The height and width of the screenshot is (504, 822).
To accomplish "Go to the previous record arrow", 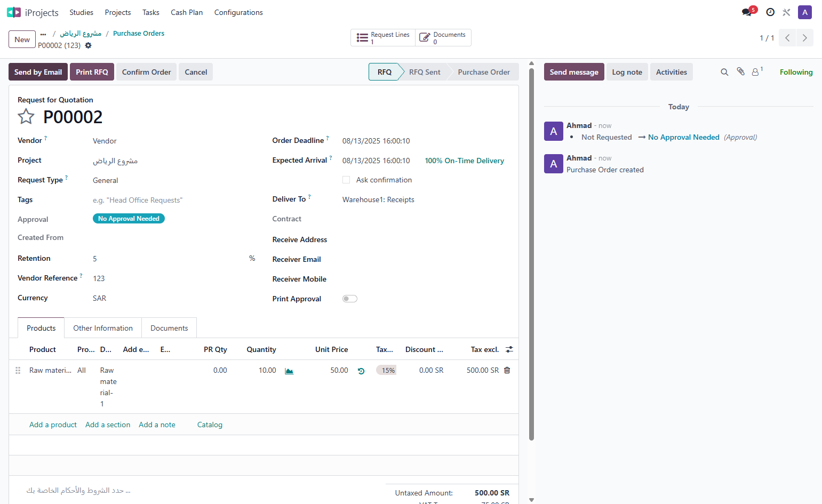I will click(x=787, y=38).
